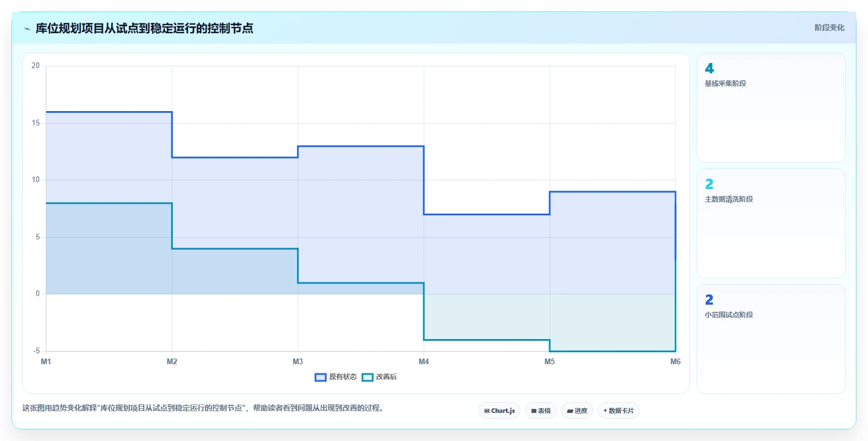The height and width of the screenshot is (441, 868).
Task: Click the y-axis value -5
Action: (36, 351)
